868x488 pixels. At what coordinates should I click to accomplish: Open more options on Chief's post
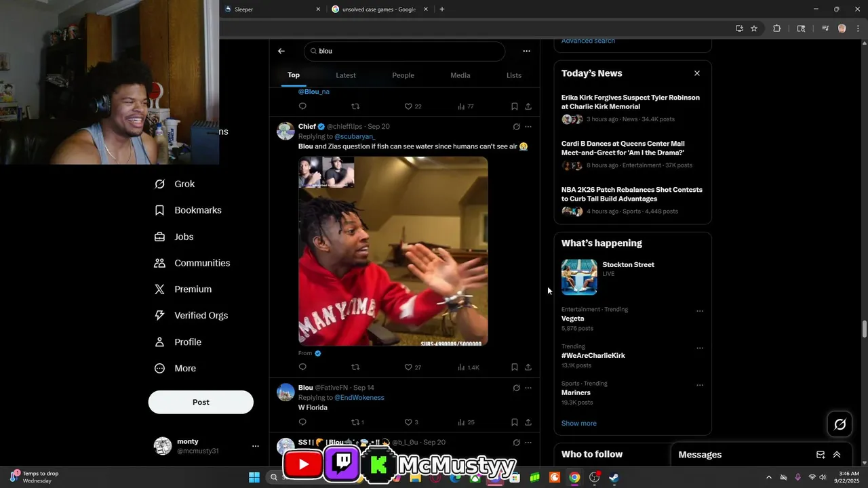click(x=528, y=127)
